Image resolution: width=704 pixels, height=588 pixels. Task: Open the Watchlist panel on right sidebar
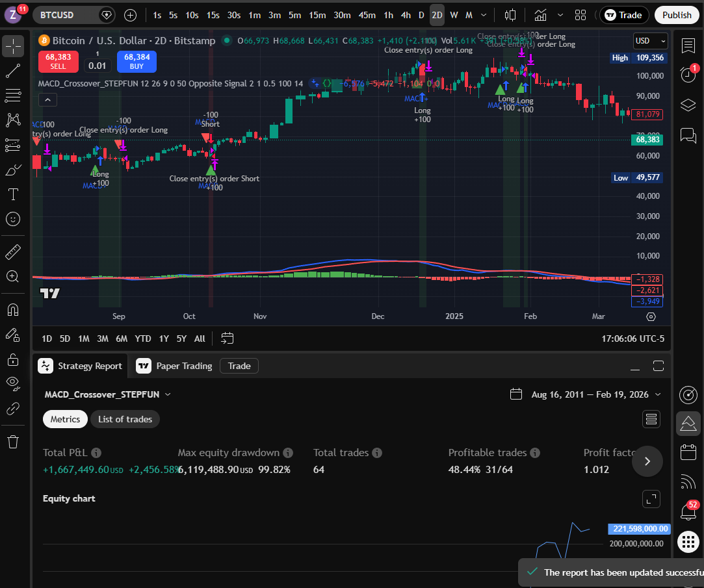tap(688, 46)
